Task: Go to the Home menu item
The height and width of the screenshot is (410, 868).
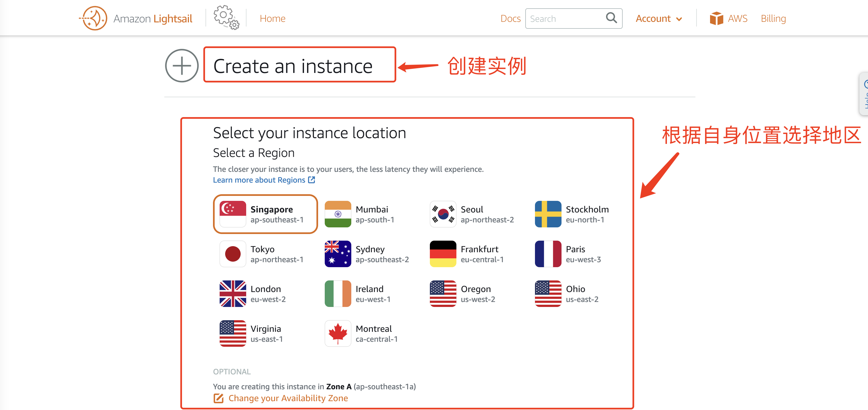Action: click(272, 19)
